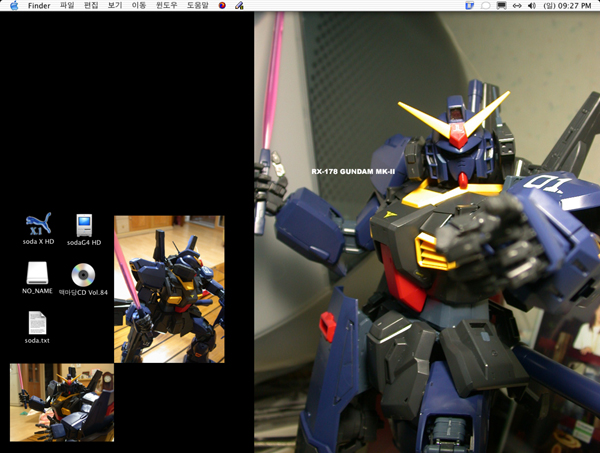This screenshot has width=600, height=453.
Task: Open the sodaG4 HD drive icon
Action: [85, 223]
